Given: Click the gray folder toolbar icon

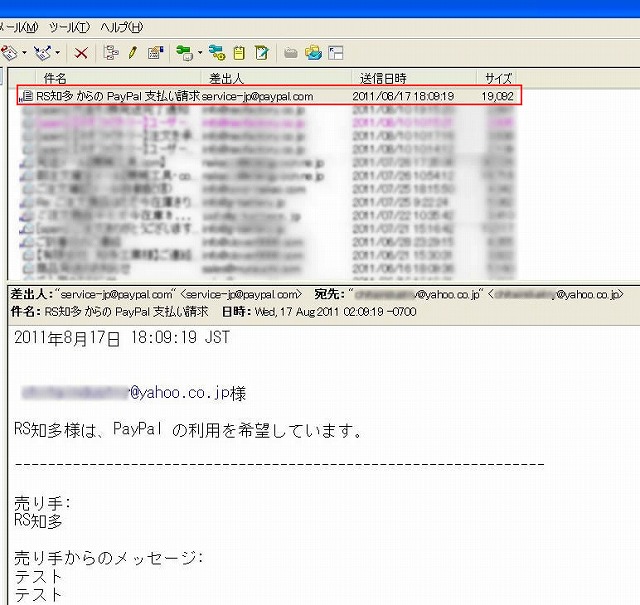Looking at the screenshot, I should [291, 53].
